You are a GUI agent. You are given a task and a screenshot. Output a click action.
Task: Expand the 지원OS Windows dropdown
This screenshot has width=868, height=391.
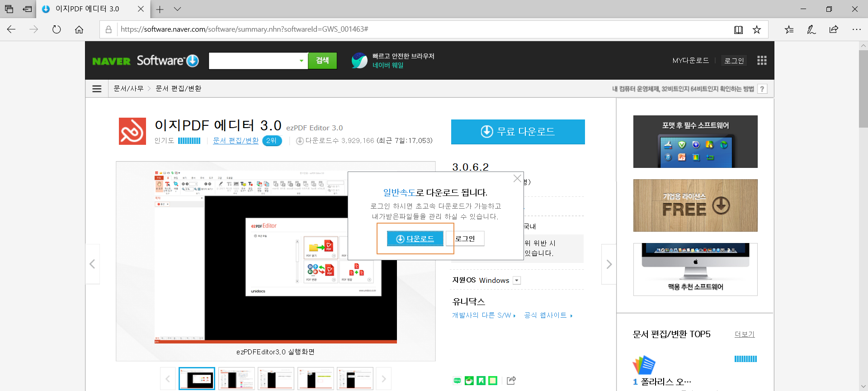tap(517, 281)
